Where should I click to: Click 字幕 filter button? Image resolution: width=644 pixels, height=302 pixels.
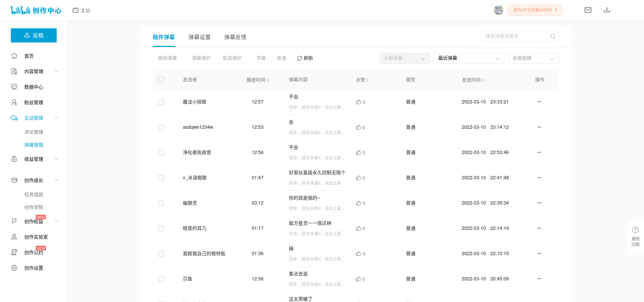point(261,58)
